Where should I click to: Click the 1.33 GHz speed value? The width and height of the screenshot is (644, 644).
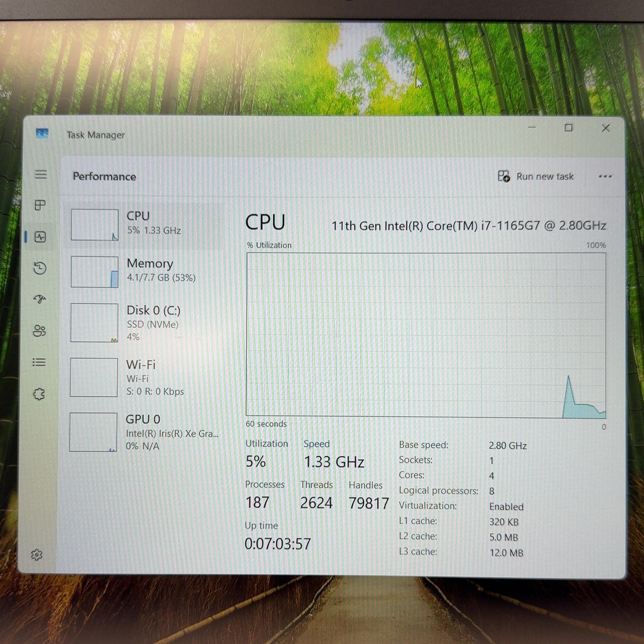[x=334, y=462]
